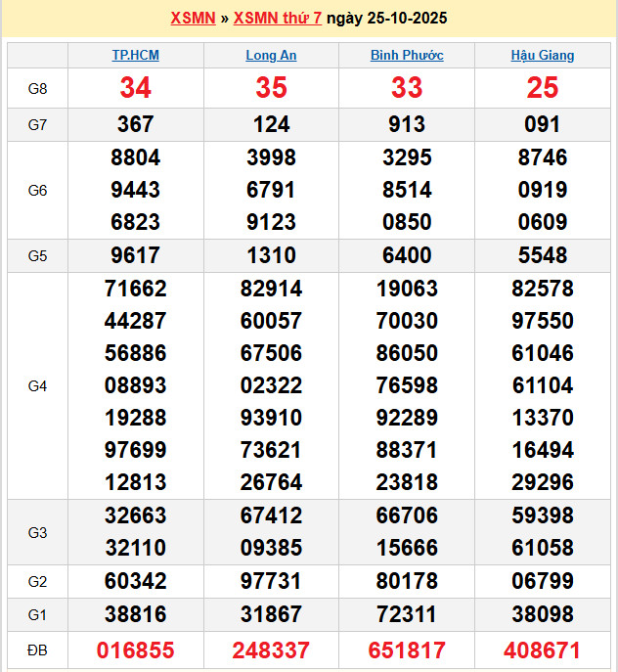
Task: Open the Long An province link
Action: click(x=271, y=56)
